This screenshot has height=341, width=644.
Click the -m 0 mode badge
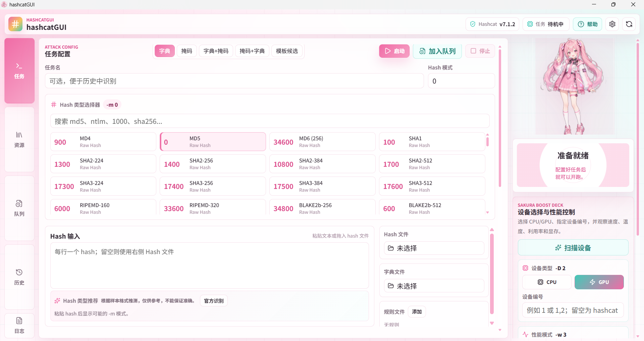[112, 105]
